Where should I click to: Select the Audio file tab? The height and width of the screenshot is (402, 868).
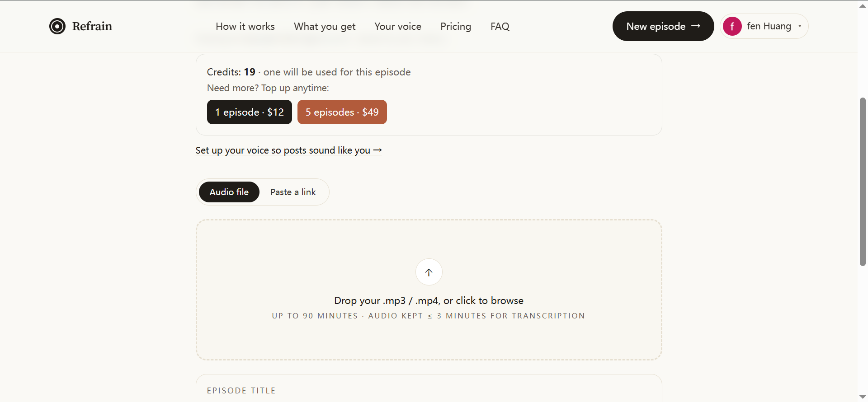click(x=229, y=192)
